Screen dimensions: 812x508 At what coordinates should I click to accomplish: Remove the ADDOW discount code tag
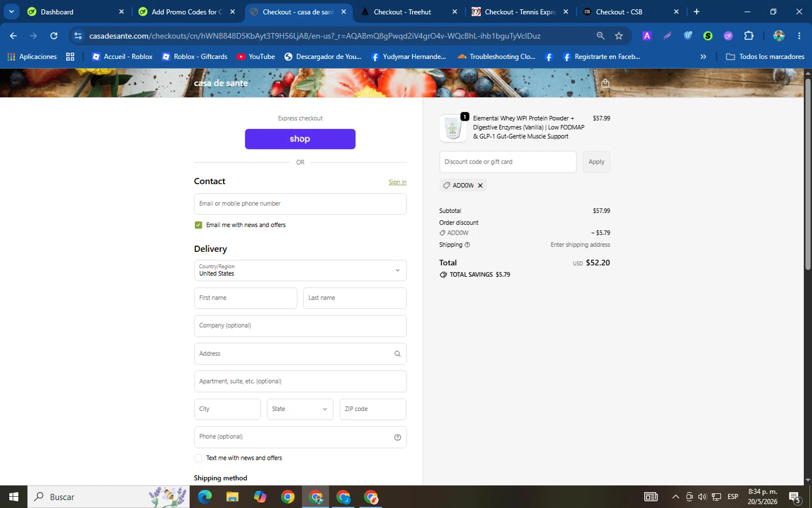(x=480, y=185)
